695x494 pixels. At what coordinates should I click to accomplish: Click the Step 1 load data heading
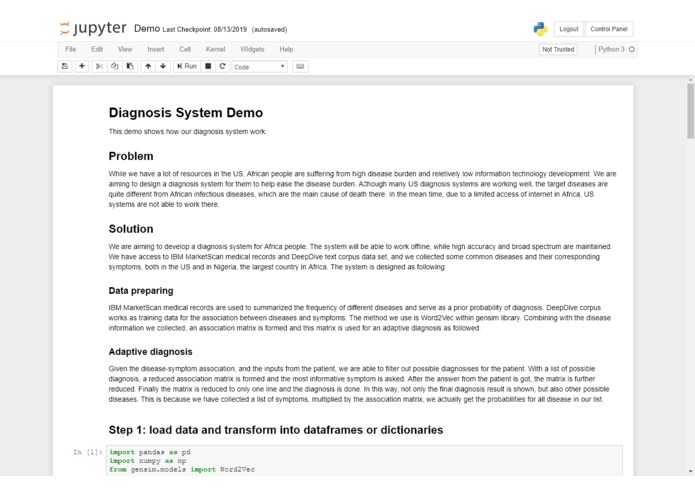pyautogui.click(x=276, y=430)
